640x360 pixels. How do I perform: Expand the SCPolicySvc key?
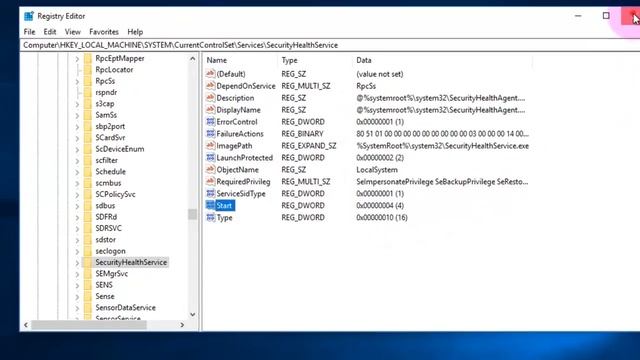tap(77, 194)
